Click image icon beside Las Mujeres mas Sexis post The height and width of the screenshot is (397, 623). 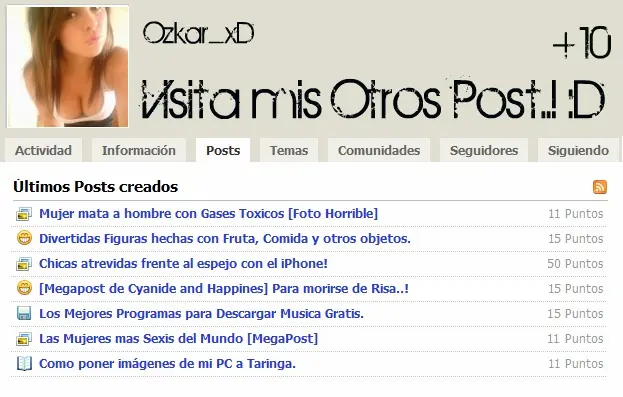click(x=24, y=339)
